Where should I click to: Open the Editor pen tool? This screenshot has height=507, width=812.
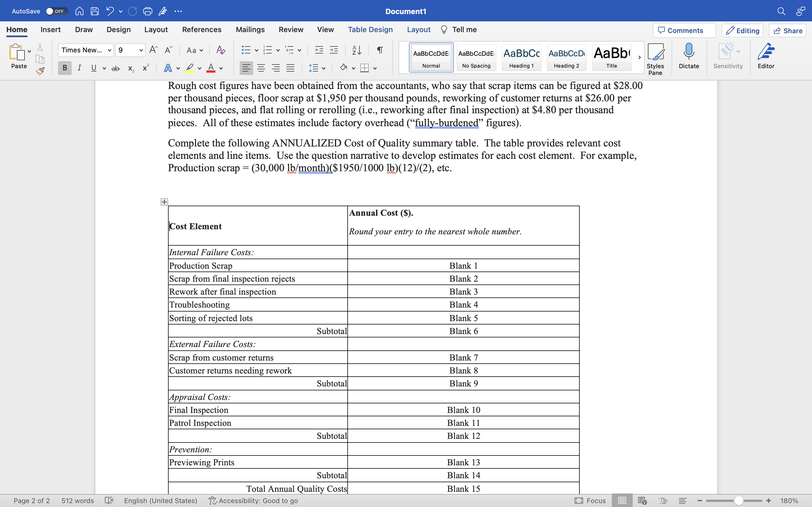766,56
